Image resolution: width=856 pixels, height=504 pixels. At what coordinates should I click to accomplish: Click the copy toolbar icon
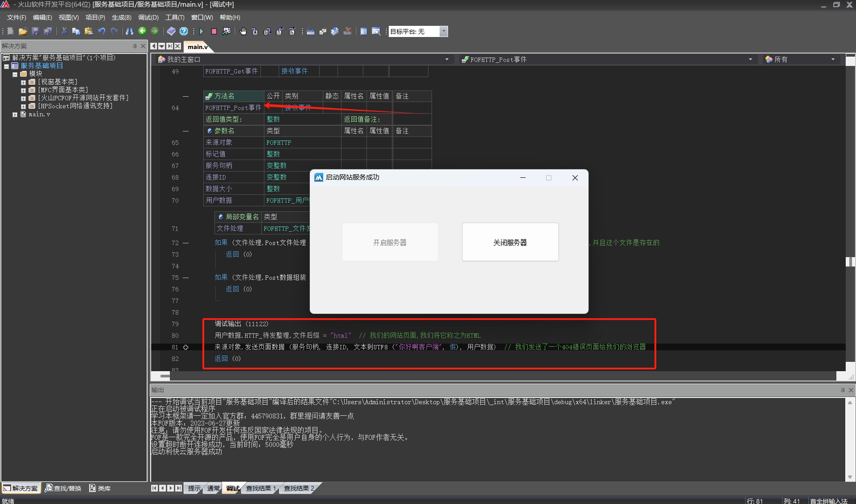pos(76,31)
